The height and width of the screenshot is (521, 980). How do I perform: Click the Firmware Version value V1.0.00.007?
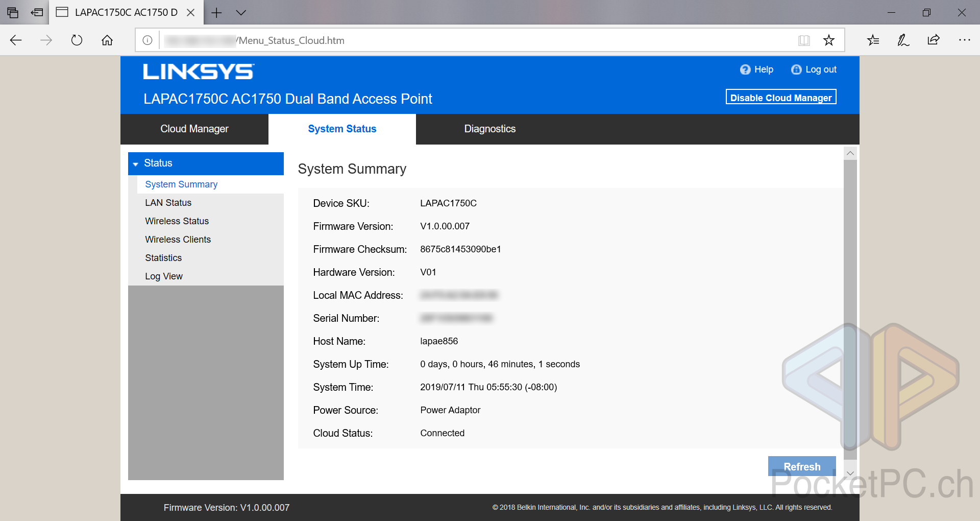445,226
